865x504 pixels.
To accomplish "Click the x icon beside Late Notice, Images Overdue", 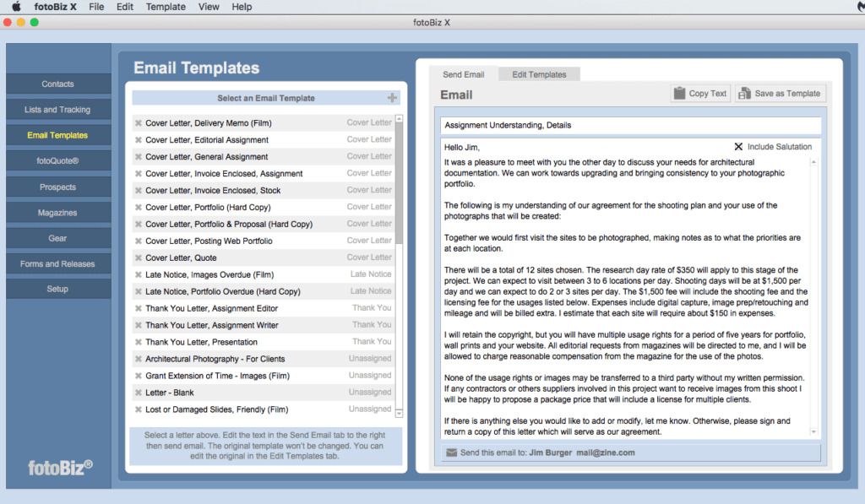I will 139,274.
